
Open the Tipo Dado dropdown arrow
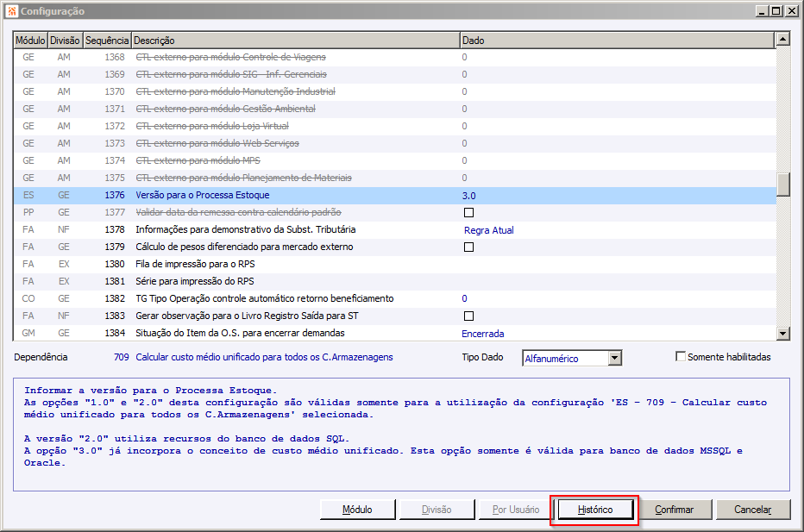[x=615, y=358]
